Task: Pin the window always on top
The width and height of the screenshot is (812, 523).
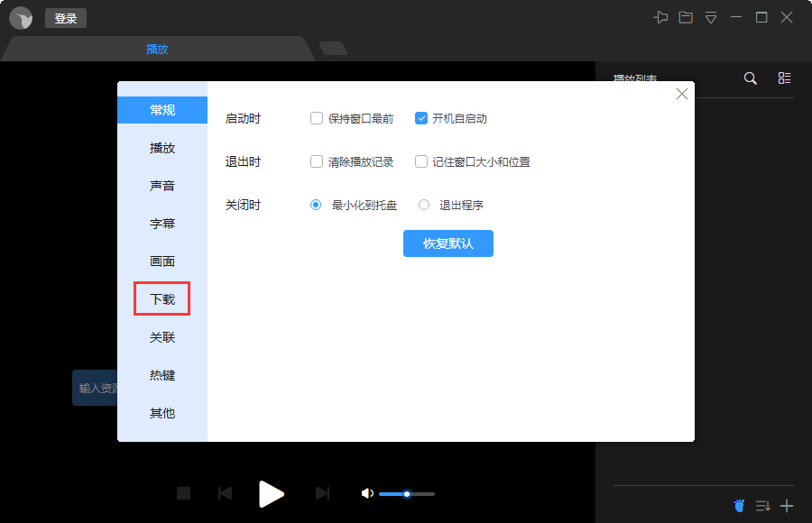Action: (660, 17)
